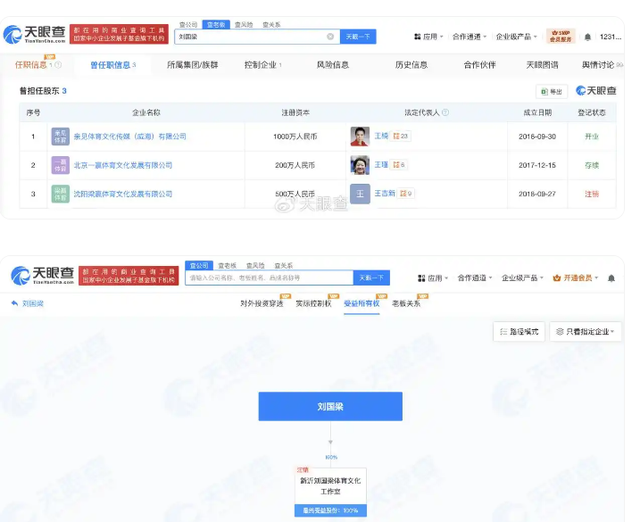Viewport: 640px width, 522px height.
Task: Click the green company logo icon in row 3
Action: tap(60, 194)
